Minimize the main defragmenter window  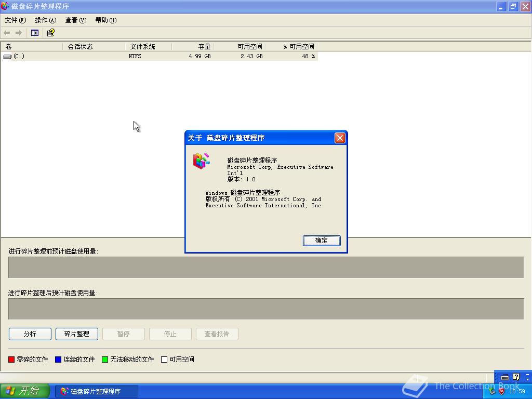501,6
